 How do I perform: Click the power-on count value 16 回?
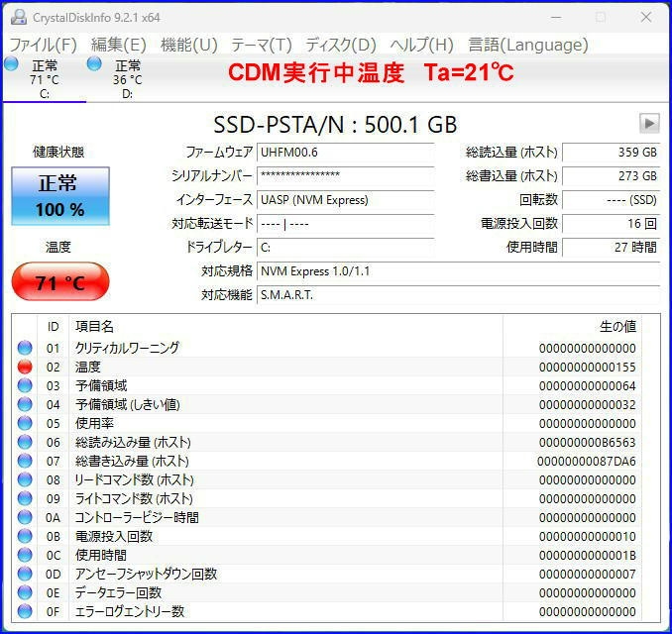click(611, 224)
